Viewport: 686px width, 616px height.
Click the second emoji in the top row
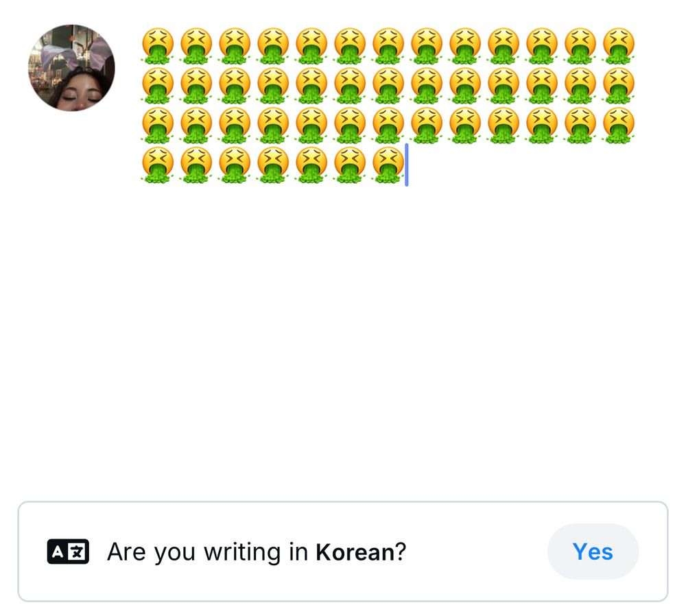tap(196, 45)
